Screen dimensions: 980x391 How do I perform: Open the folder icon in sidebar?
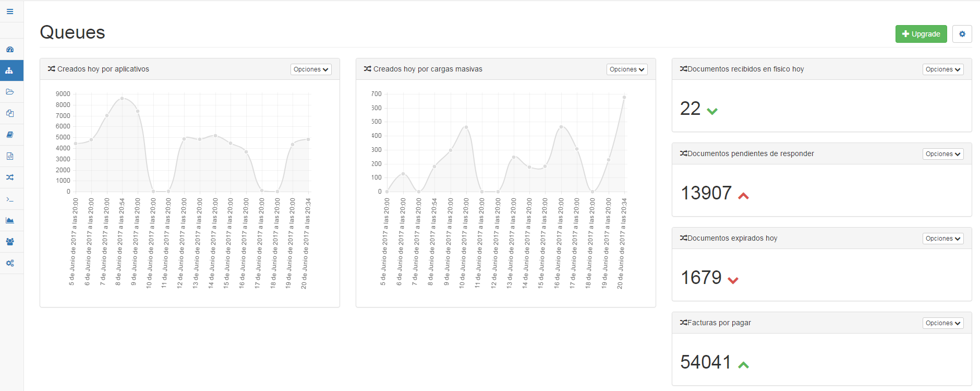click(10, 92)
